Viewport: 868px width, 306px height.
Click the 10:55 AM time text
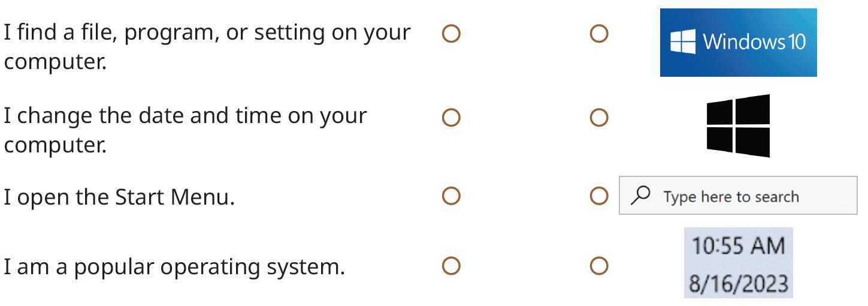[x=738, y=246]
